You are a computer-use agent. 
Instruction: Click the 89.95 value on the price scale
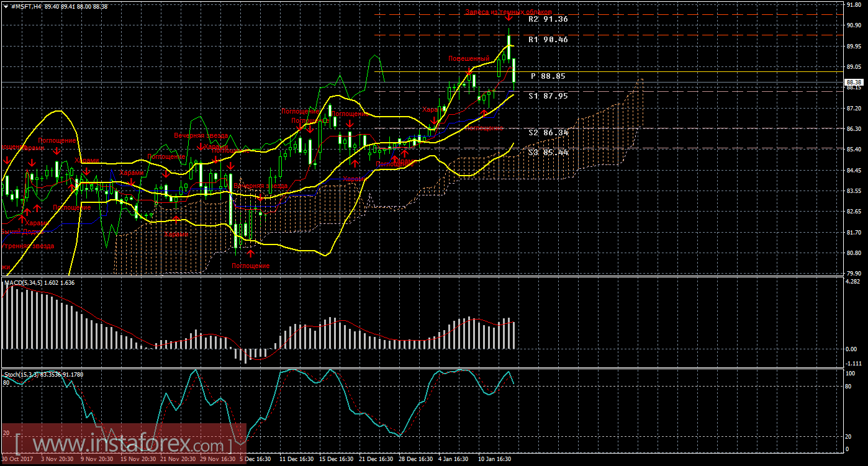point(854,46)
